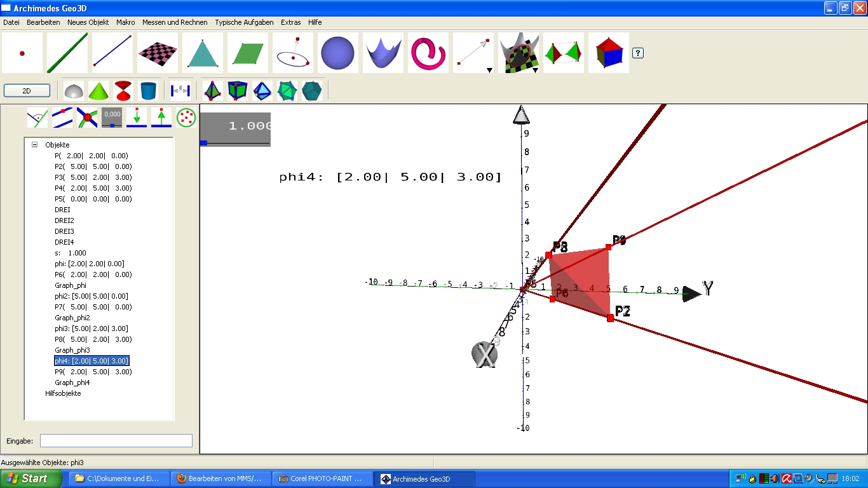
Task: Select the blue cylinder solid icon
Action: click(x=148, y=91)
